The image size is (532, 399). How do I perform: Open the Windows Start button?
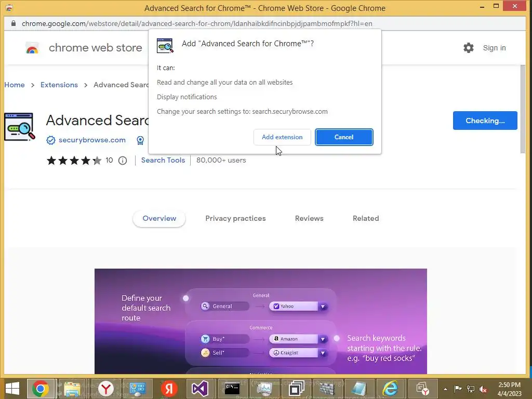[x=12, y=389]
